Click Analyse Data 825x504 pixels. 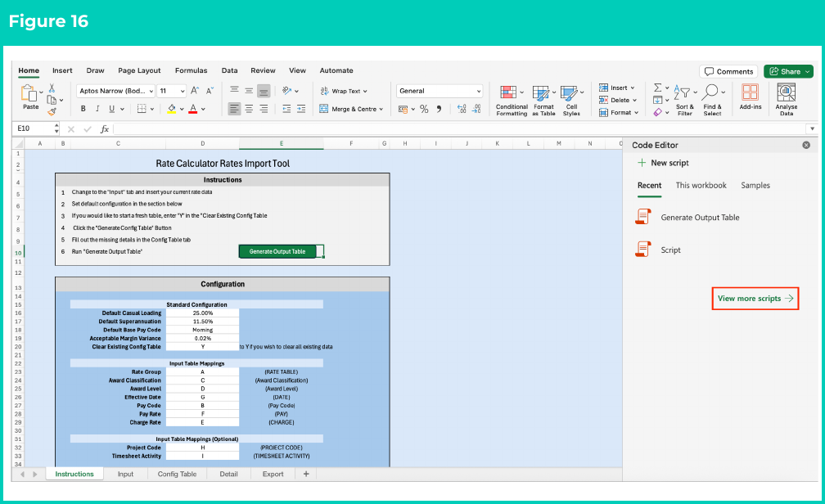(x=787, y=100)
